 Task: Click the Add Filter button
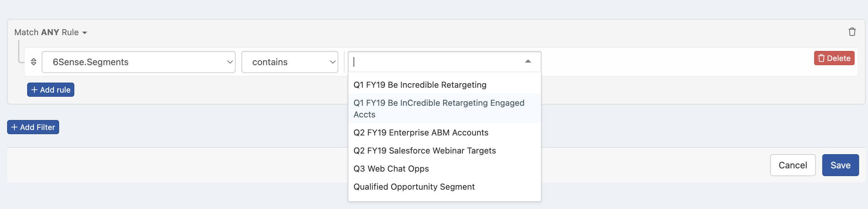(x=33, y=127)
